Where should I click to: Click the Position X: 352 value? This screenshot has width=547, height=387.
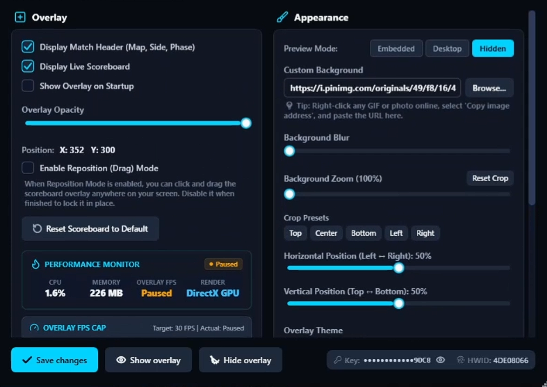point(72,150)
